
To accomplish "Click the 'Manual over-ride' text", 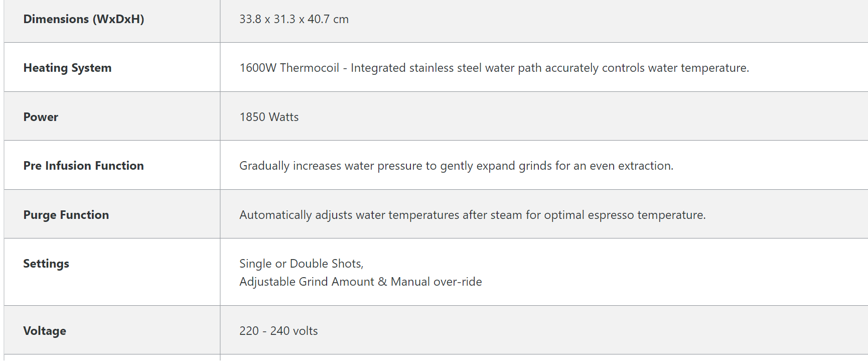I will 436,282.
